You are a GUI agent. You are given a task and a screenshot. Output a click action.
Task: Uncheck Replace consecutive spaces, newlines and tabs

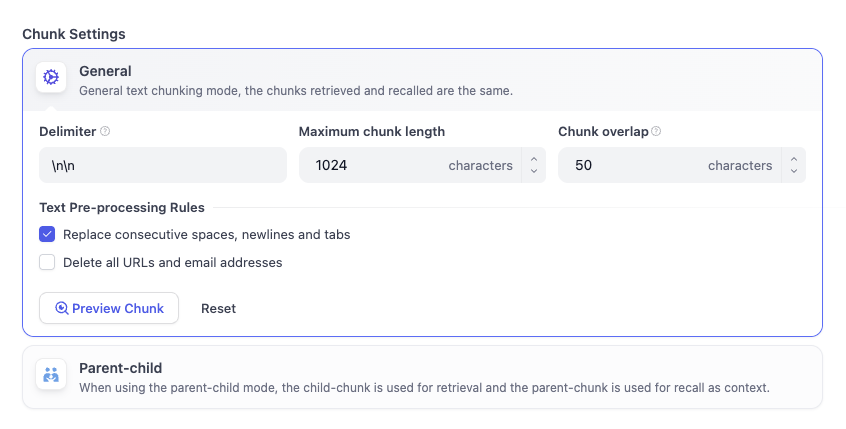click(x=47, y=235)
